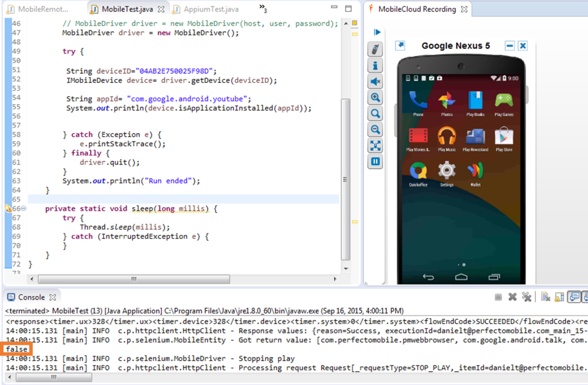Click Remove All Terminated Launches icon
Viewport: 588px width, 385px height.
click(x=526, y=297)
